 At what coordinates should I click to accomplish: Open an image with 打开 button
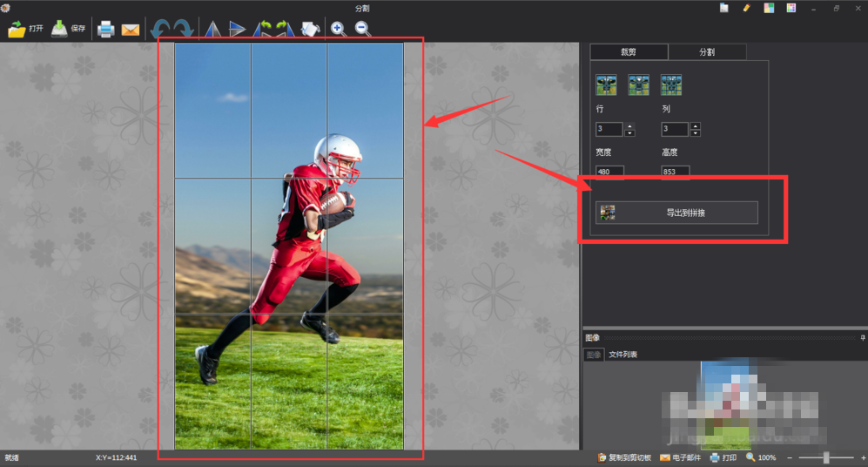pos(25,29)
